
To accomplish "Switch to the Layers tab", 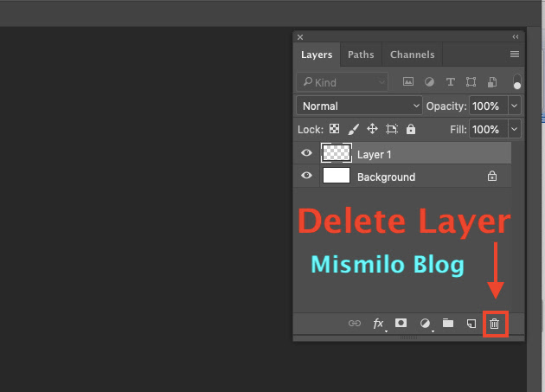I will pos(317,55).
